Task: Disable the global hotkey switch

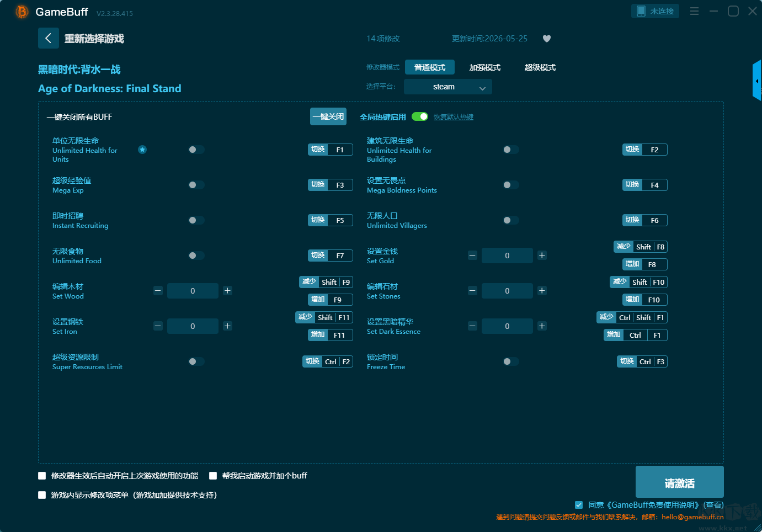Action: (x=420, y=116)
